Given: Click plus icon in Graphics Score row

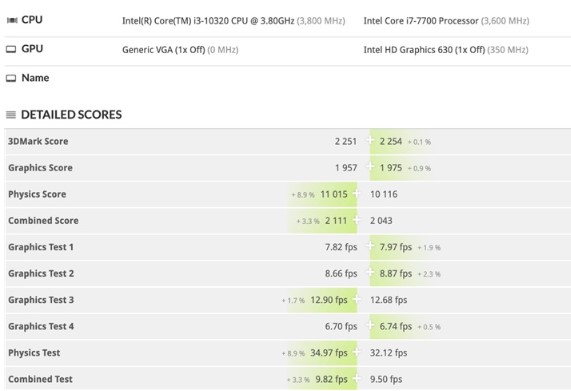Looking at the screenshot, I should click(370, 167).
